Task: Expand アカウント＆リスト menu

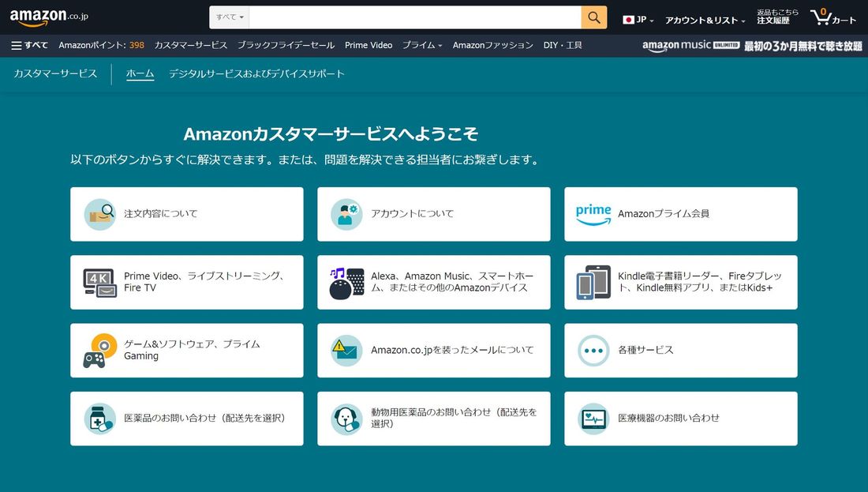Action: click(705, 21)
